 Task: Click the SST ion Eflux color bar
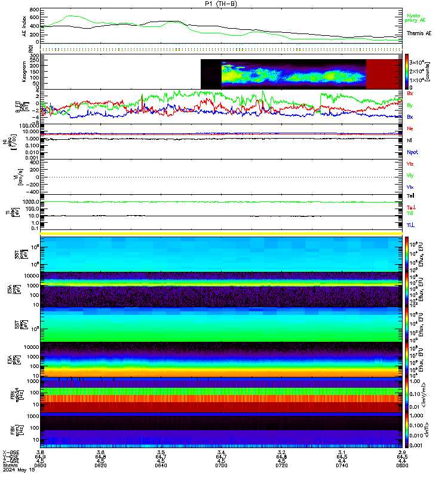coord(407,255)
